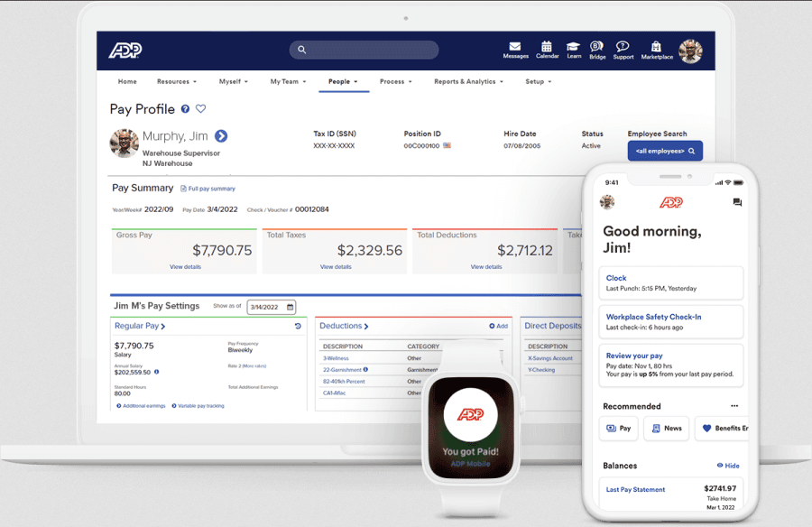The height and width of the screenshot is (527, 812).
Task: Tap the ADP logo on the phone
Action: [x=671, y=202]
